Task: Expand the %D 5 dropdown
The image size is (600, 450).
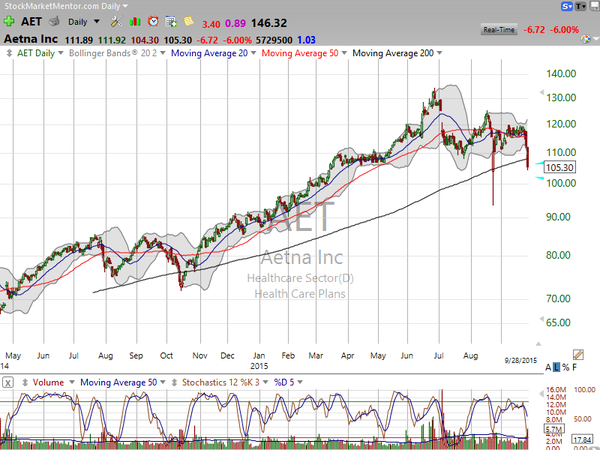Action: click(x=300, y=382)
